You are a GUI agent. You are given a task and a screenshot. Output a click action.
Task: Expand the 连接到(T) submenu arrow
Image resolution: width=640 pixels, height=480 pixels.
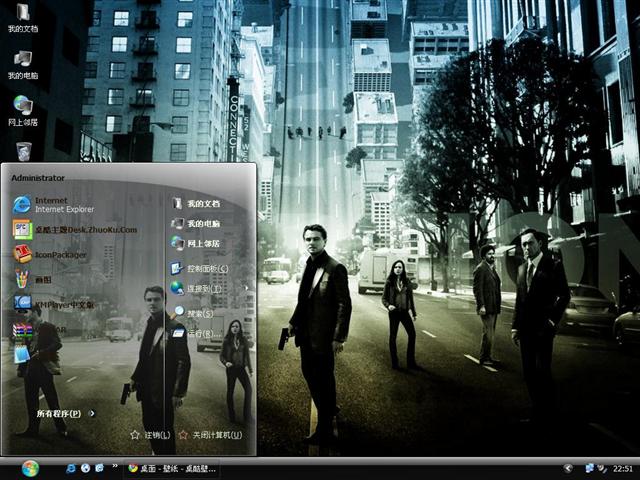coord(247,288)
